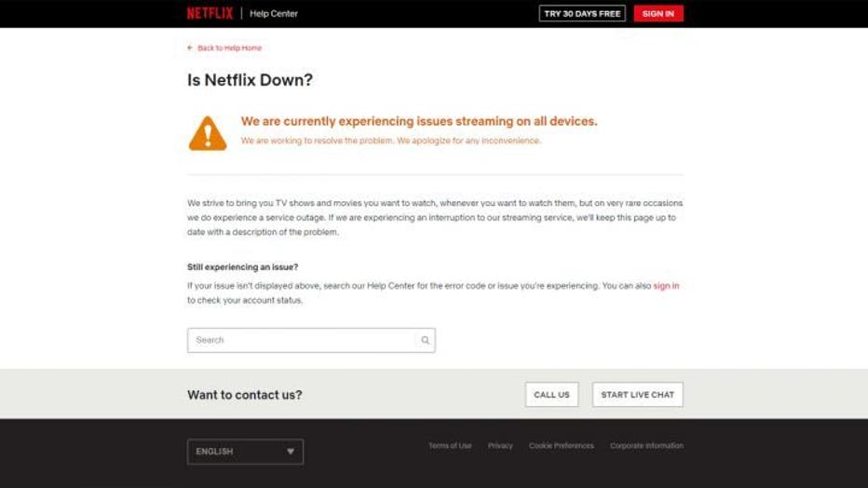Click the streaming issues alert headline
This screenshot has height=488, width=868.
[419, 121]
